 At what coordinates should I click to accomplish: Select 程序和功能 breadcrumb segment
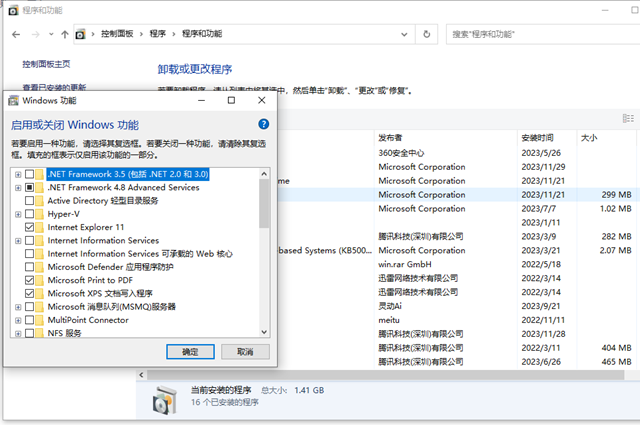(x=202, y=34)
